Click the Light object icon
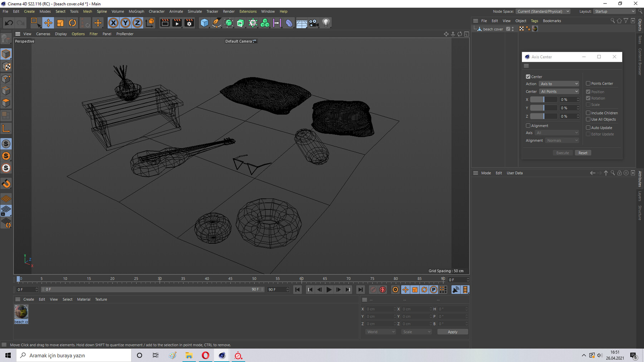 [x=326, y=23]
